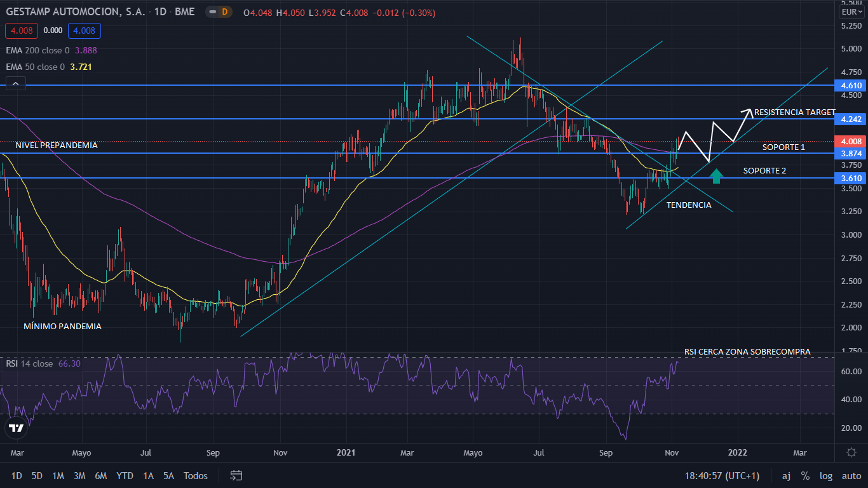Open the EUR currency dropdown

[x=851, y=12]
